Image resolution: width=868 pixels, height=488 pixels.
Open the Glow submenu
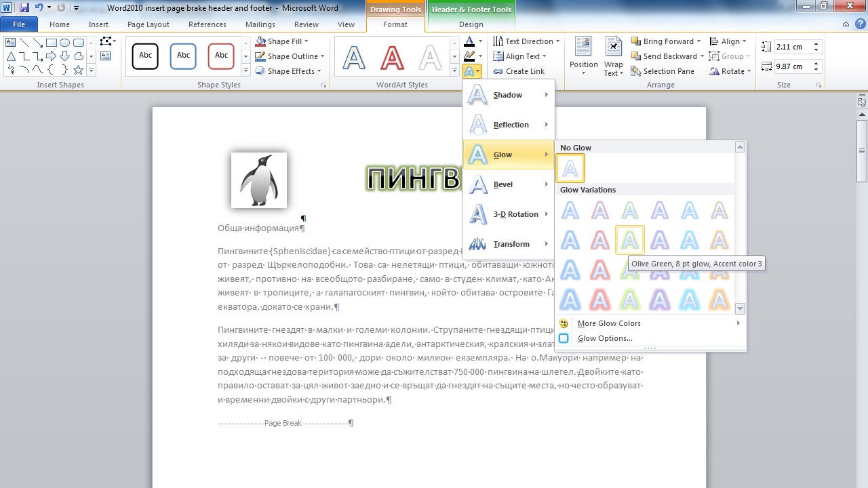[x=502, y=154]
